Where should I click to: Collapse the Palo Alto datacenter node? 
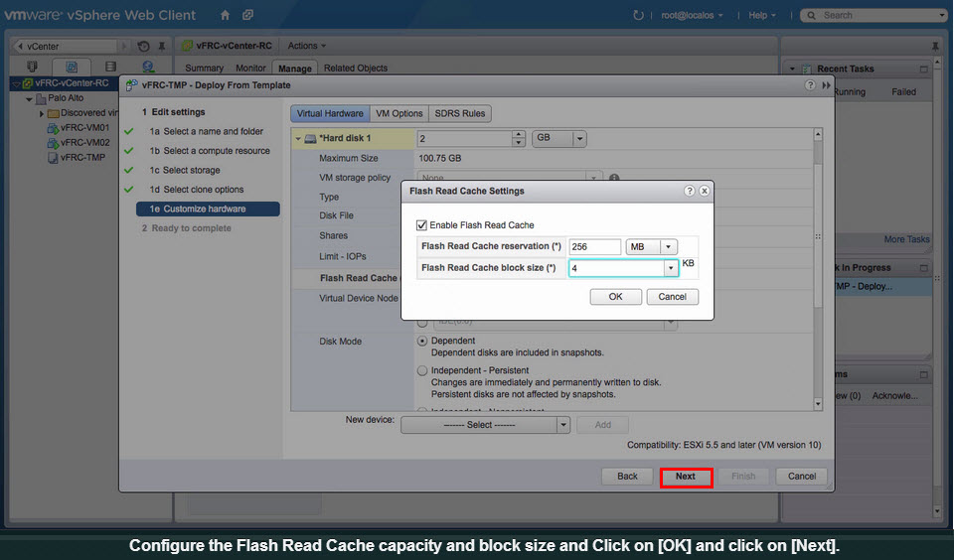click(29, 98)
